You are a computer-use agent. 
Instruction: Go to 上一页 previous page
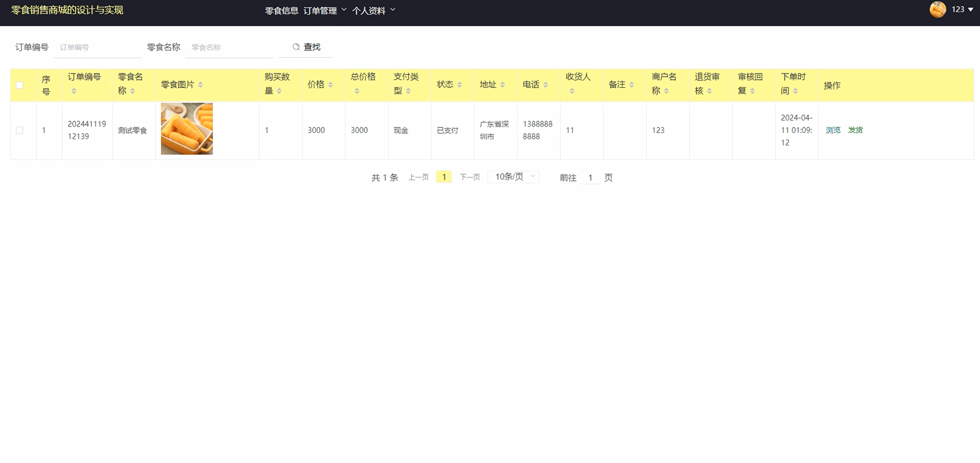pyautogui.click(x=419, y=177)
